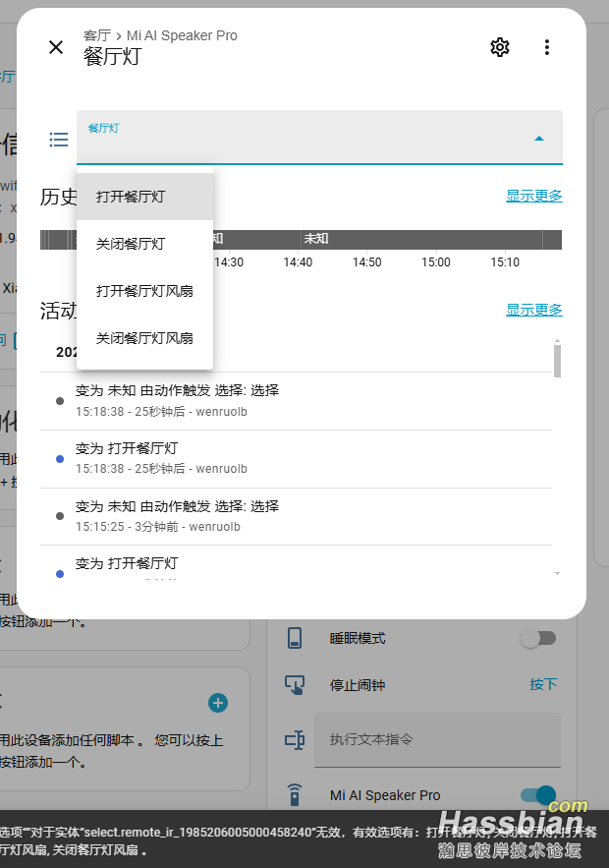Click the text-input icon beside 执行文本指令

click(x=295, y=739)
